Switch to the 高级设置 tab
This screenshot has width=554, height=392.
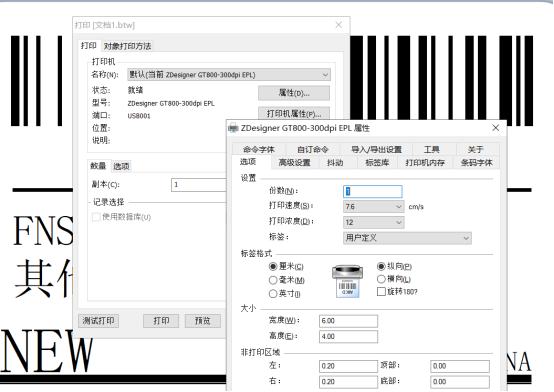click(x=294, y=163)
